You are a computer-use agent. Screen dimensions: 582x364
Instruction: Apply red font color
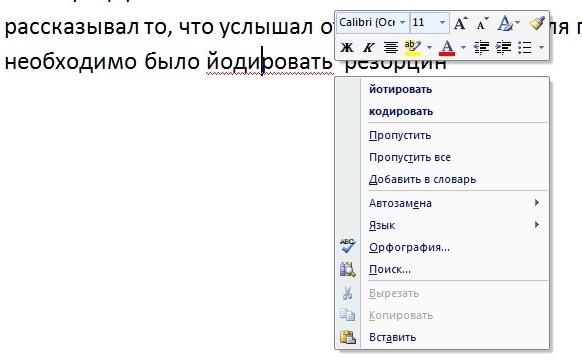click(x=447, y=47)
